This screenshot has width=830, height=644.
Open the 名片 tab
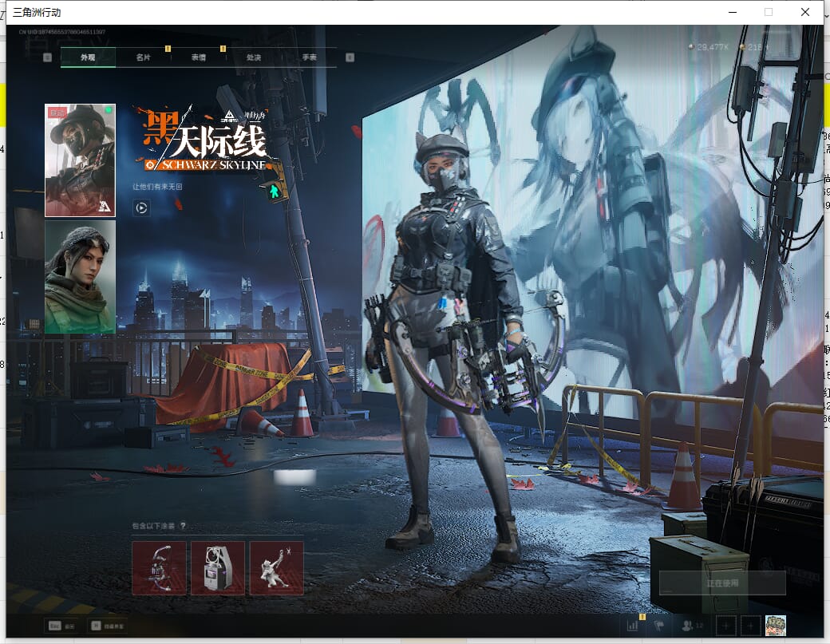point(143,57)
